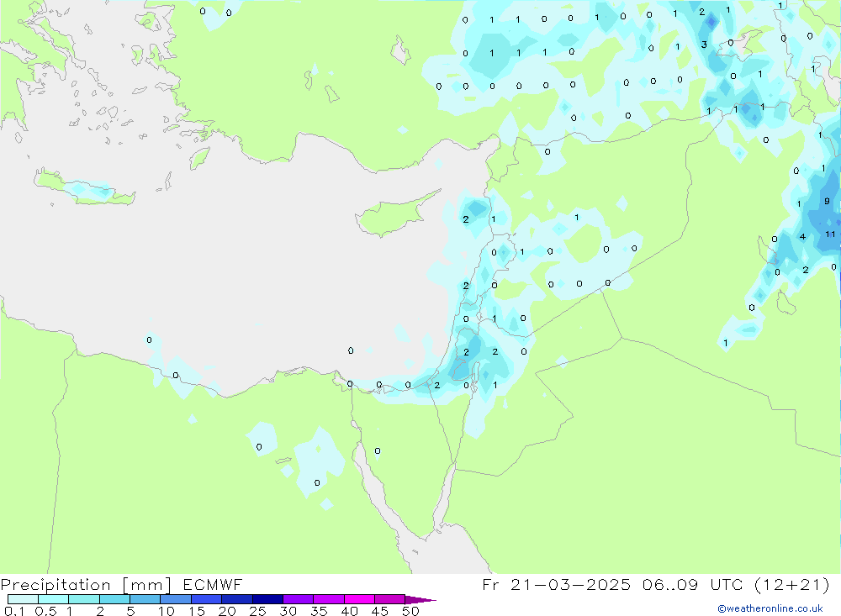
Task: Click the 0.1–0.5 mm legend color swatch
Action: coord(23,599)
